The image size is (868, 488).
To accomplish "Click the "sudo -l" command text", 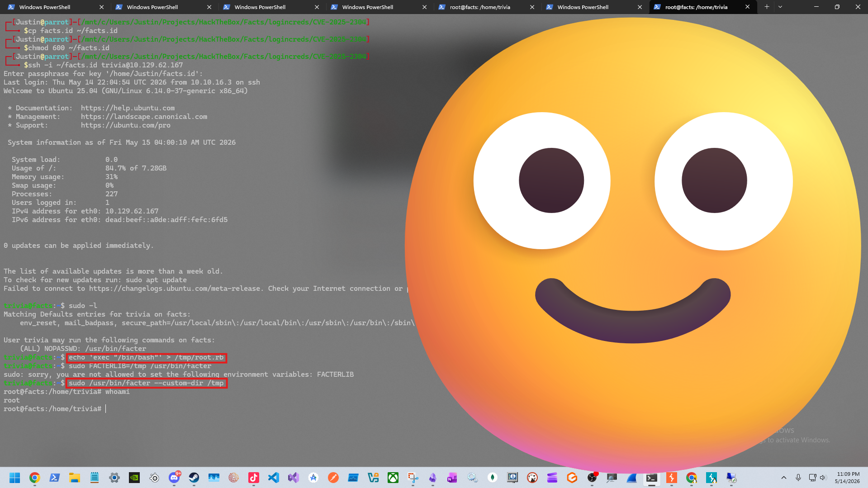I will [x=83, y=306].
